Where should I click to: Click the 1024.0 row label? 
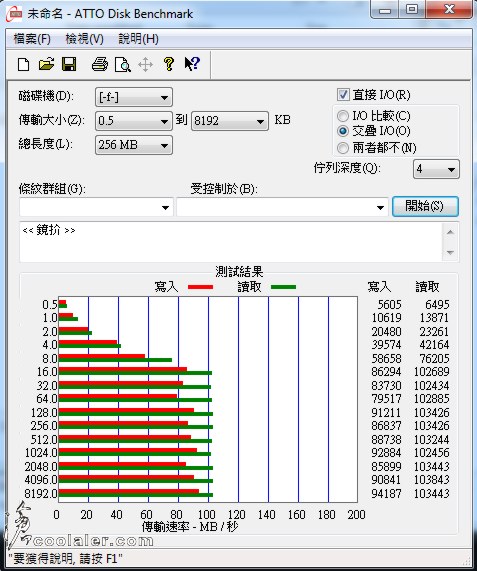point(41,453)
